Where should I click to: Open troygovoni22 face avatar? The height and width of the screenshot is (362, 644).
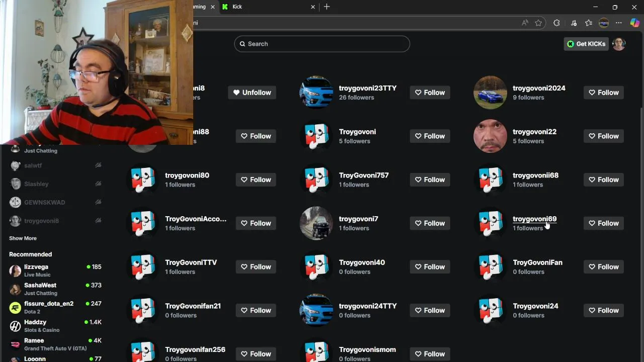490,136
